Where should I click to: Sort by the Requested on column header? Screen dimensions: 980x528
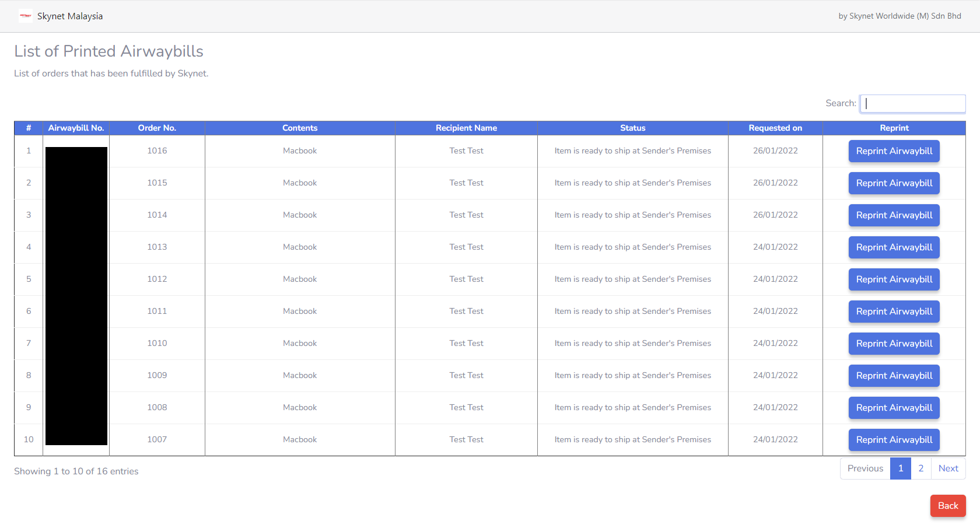[775, 128]
